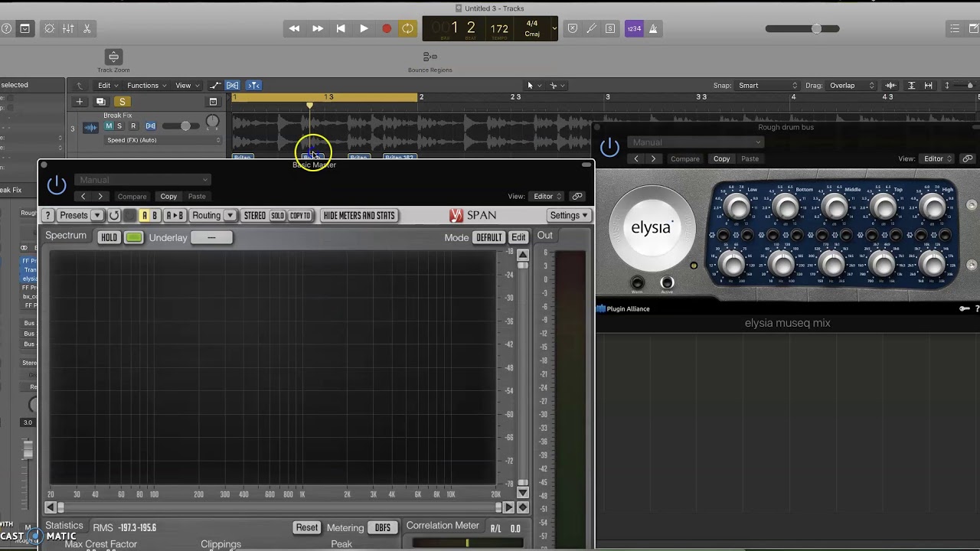Open the SPAN Routing dropdown

pyautogui.click(x=213, y=216)
